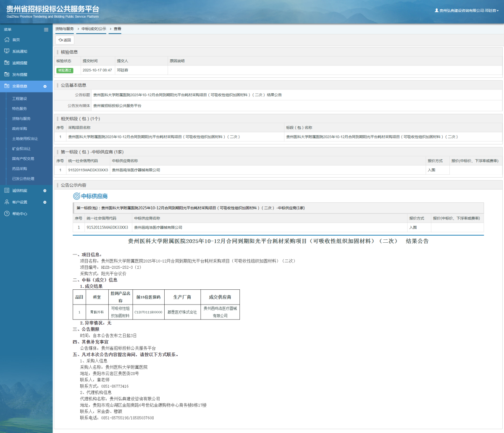
Task: Open the user account dropdown at top right
Action: [x=467, y=10]
